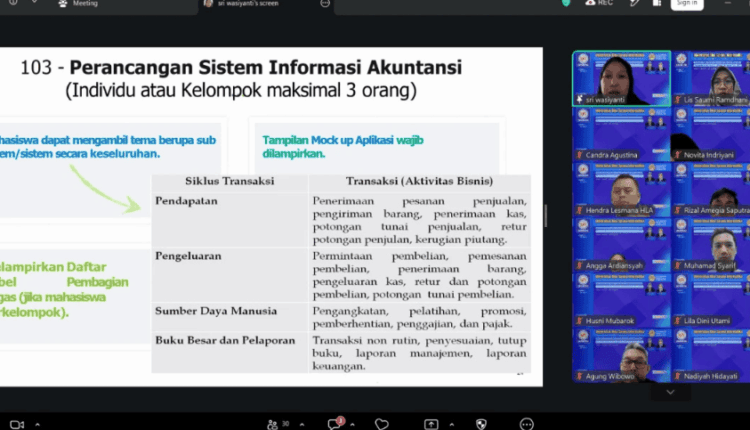Expand the video options arrow
Screen dimensions: 750x430
tap(37, 424)
